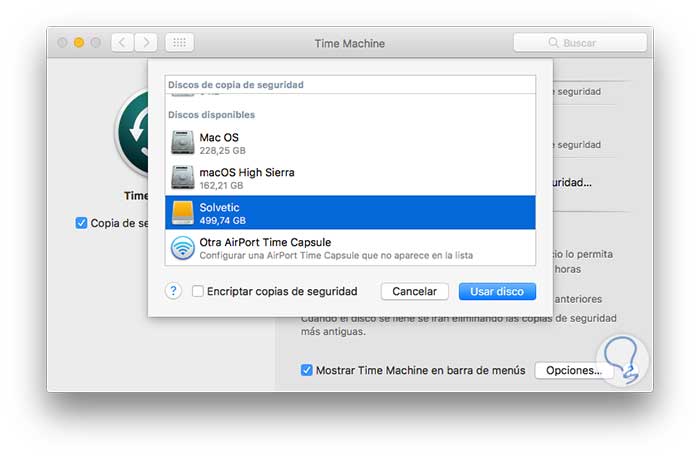Open the Opciones... button
The image size is (700, 459).
pyautogui.click(x=574, y=370)
